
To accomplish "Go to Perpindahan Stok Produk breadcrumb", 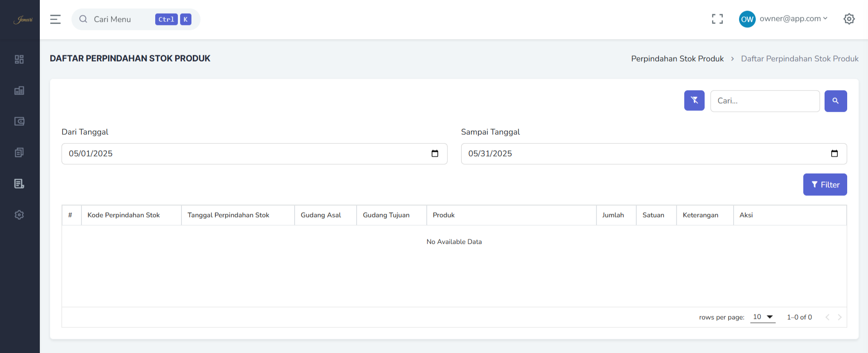I will [x=677, y=59].
